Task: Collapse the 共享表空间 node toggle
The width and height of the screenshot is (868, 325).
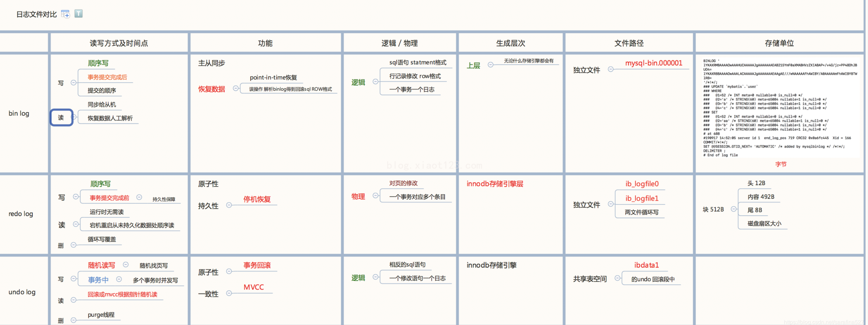Action: (x=617, y=278)
